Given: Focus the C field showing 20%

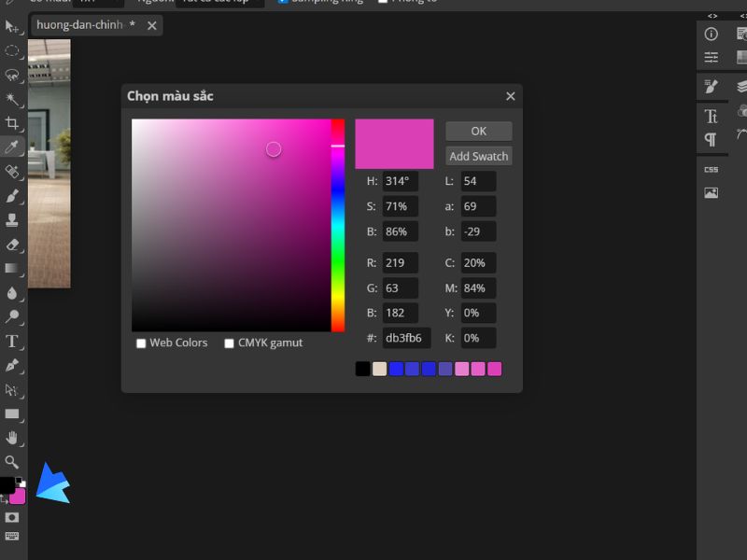Looking at the screenshot, I should 478,263.
